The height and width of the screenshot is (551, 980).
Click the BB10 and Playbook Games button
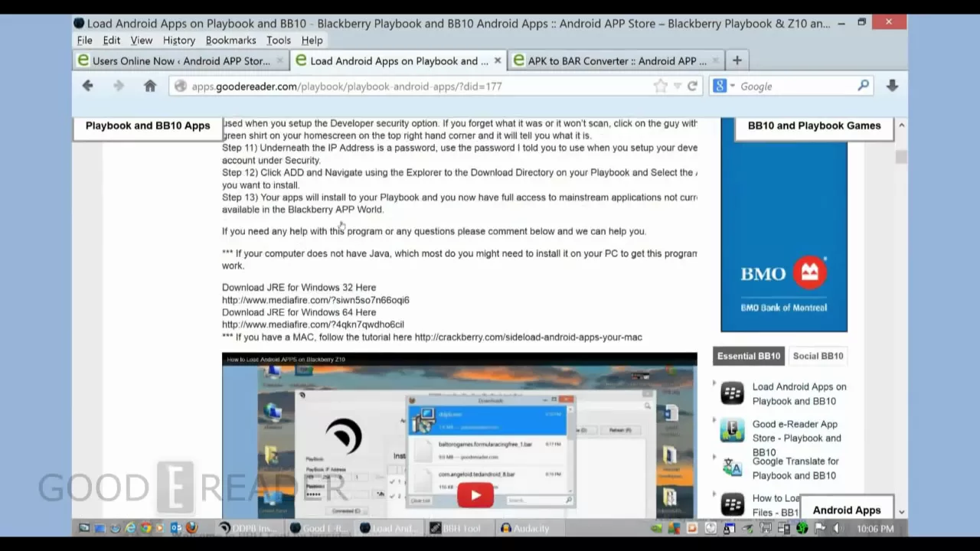(814, 126)
